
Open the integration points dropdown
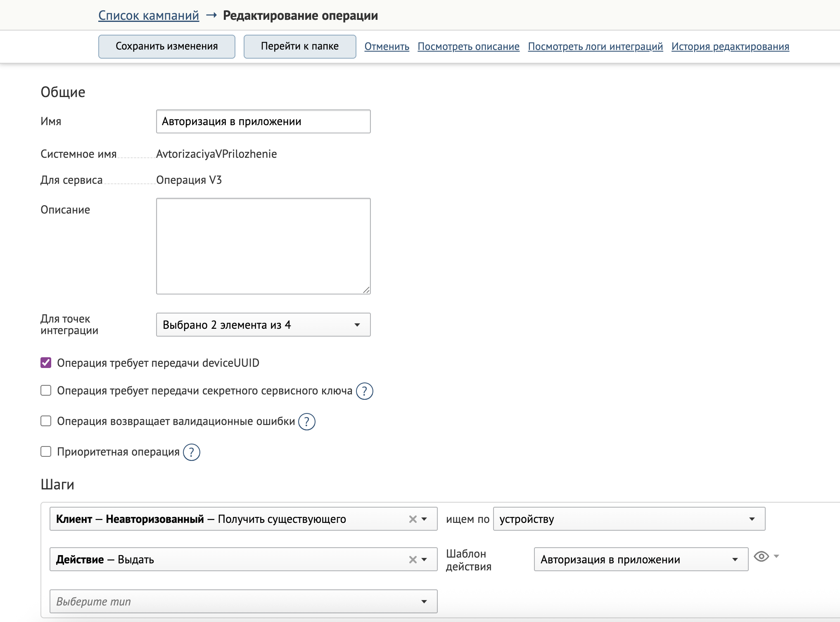click(x=263, y=325)
